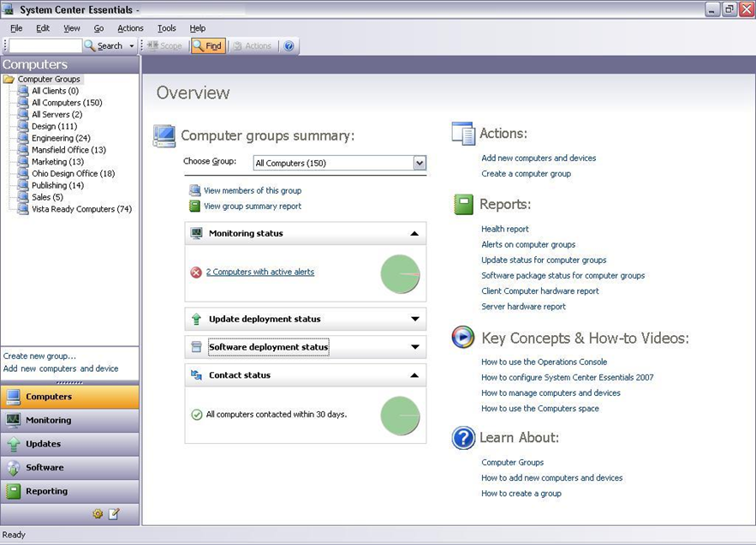Open Update status for computer groups report
This screenshot has height=545, width=756.
[544, 260]
